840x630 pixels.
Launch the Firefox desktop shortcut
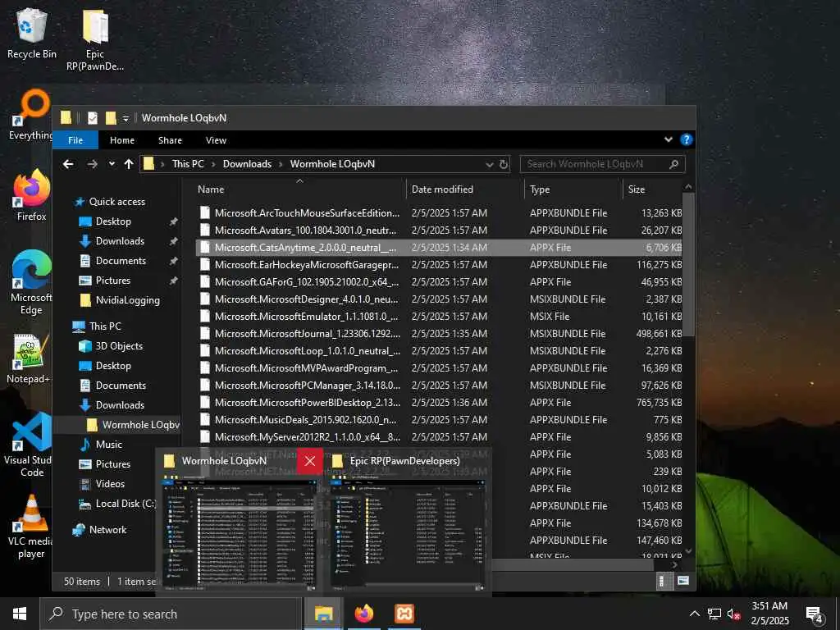(32, 195)
